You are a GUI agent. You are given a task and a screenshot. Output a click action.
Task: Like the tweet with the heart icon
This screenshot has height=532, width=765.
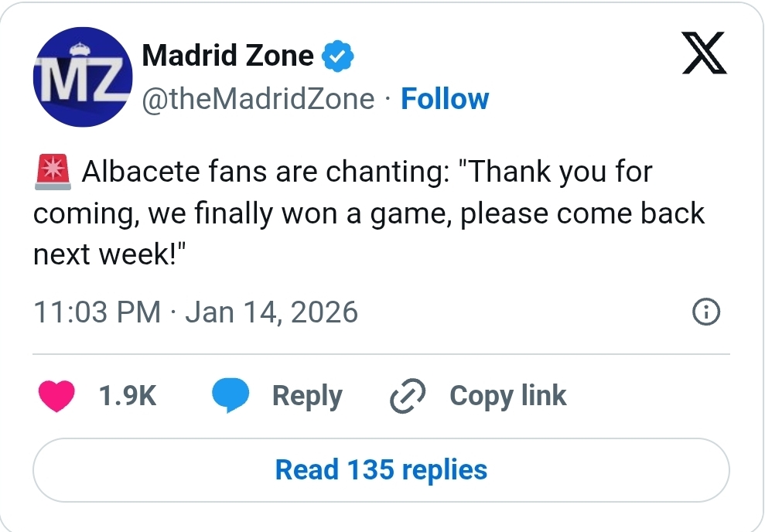pyautogui.click(x=56, y=396)
